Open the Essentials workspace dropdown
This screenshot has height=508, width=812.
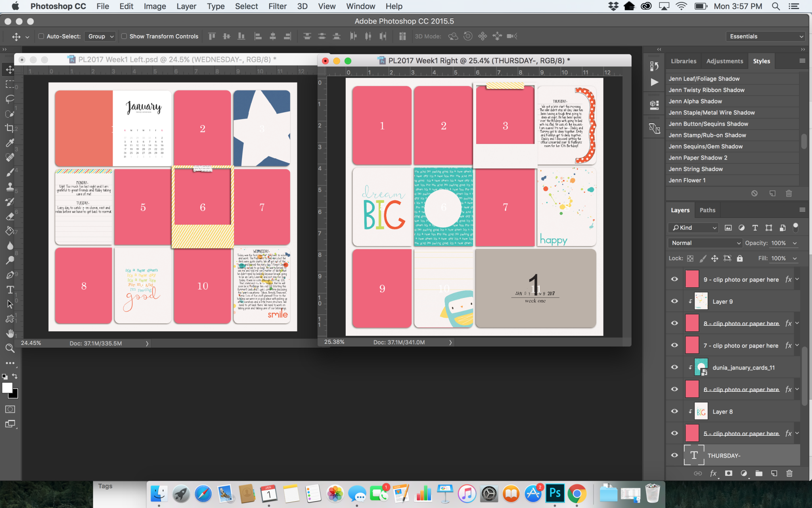pyautogui.click(x=765, y=36)
